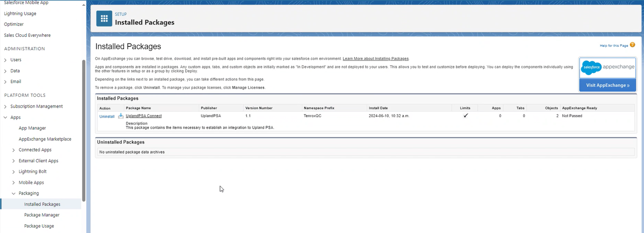Expand Mobile Apps

pos(14,183)
